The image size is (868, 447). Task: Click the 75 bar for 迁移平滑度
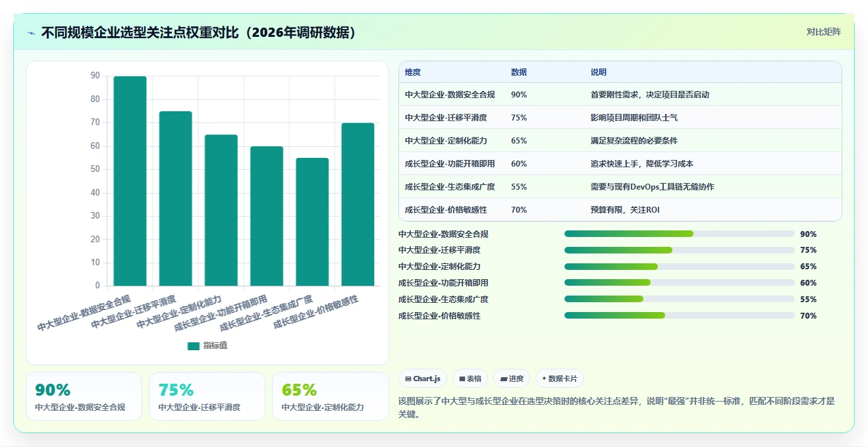point(175,198)
